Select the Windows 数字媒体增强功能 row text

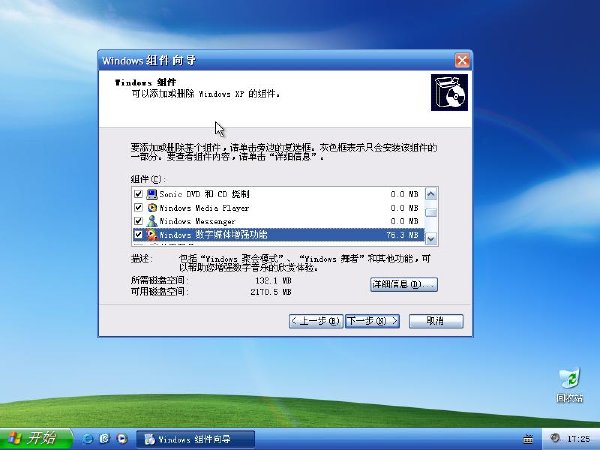point(213,235)
